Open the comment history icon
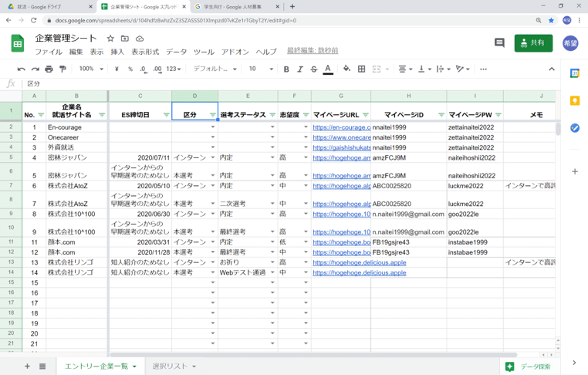Viewport: 588px width, 375px height. 499,42
